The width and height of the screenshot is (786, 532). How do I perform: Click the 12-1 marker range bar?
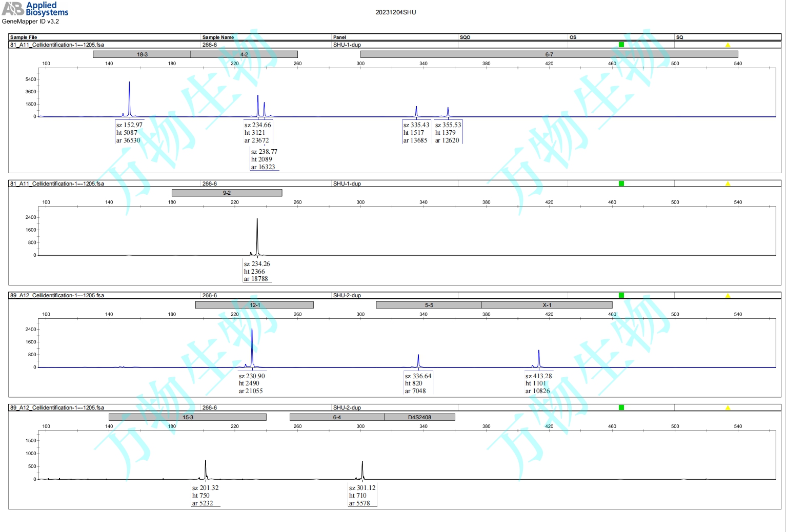point(254,305)
